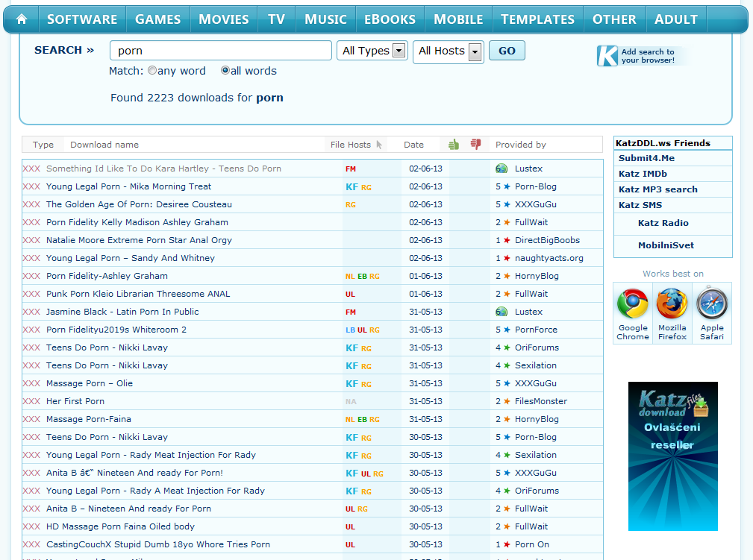Viewport: 753px width, 560px height.
Task: Click the globe icon on the Kara Hartley row
Action: [x=502, y=169]
